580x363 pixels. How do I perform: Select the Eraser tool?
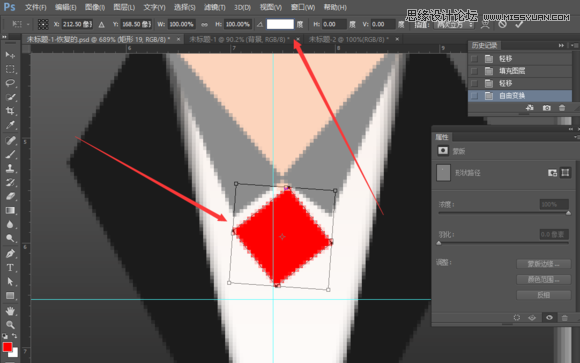click(10, 196)
